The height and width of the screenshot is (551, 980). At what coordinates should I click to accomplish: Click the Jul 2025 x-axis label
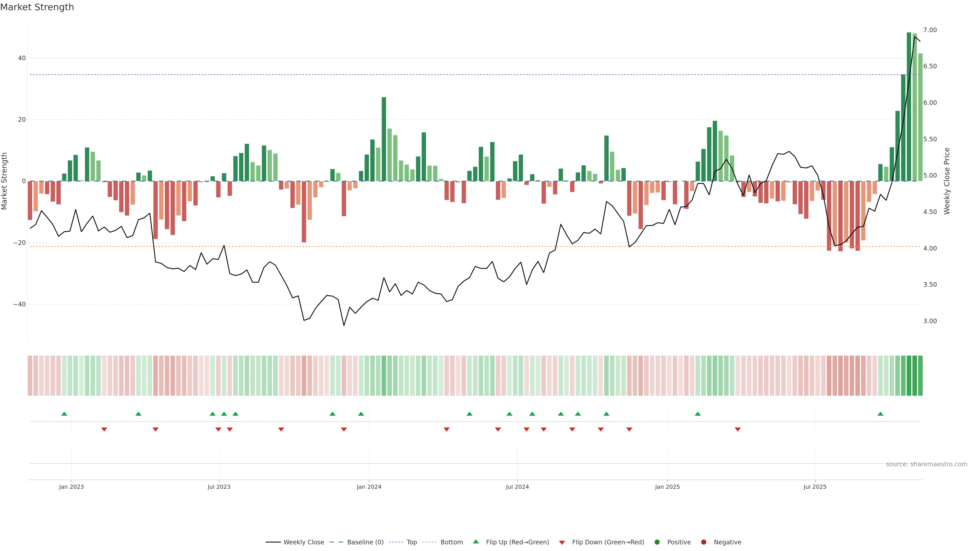(x=815, y=487)
